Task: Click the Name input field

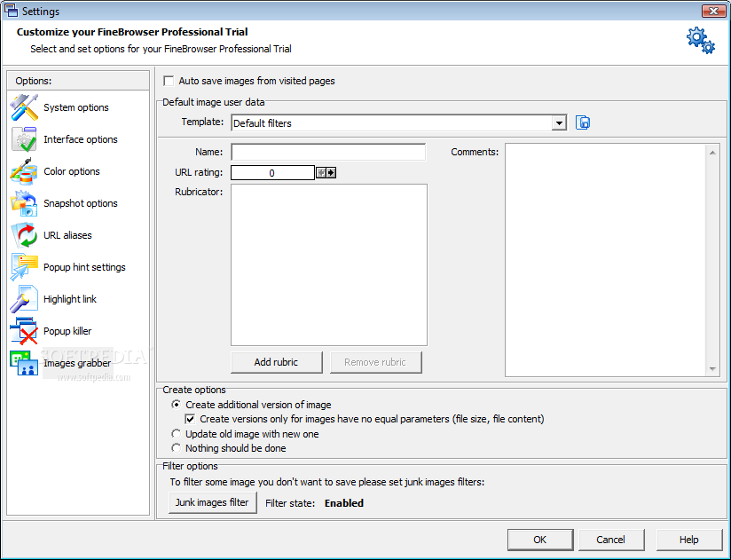Action: click(x=328, y=152)
